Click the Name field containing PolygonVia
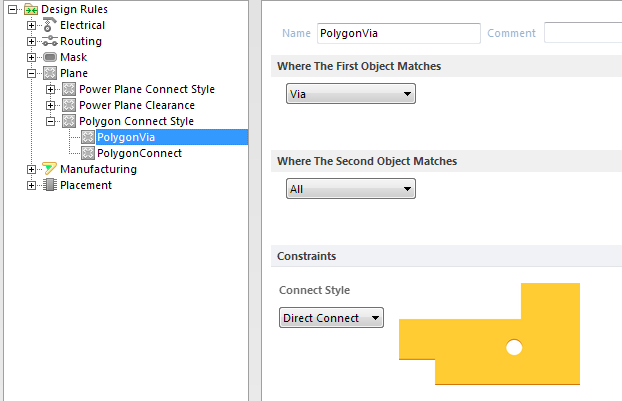Screen dimensions: 622x401 399,33
